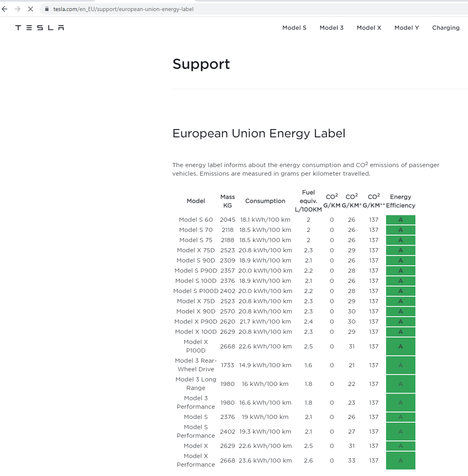
Task: Click the 'Model S Performance' table cell
Action: click(196, 431)
